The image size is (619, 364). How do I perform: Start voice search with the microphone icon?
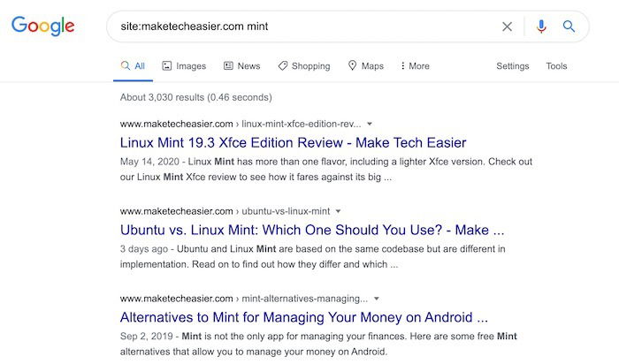pos(541,27)
